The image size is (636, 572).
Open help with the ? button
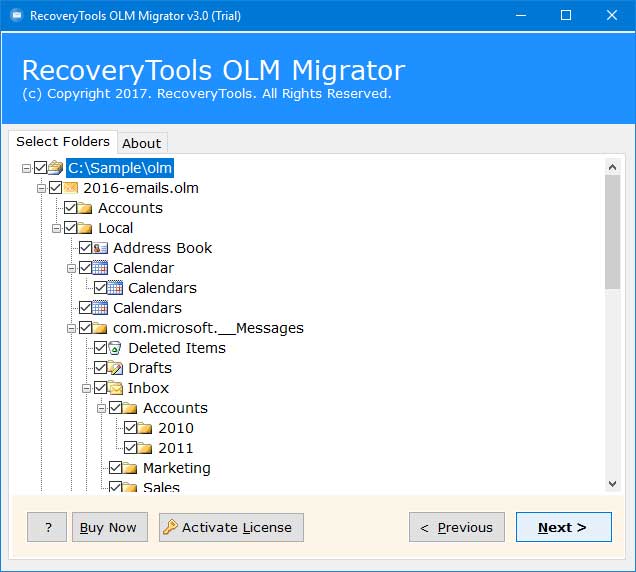(x=47, y=527)
